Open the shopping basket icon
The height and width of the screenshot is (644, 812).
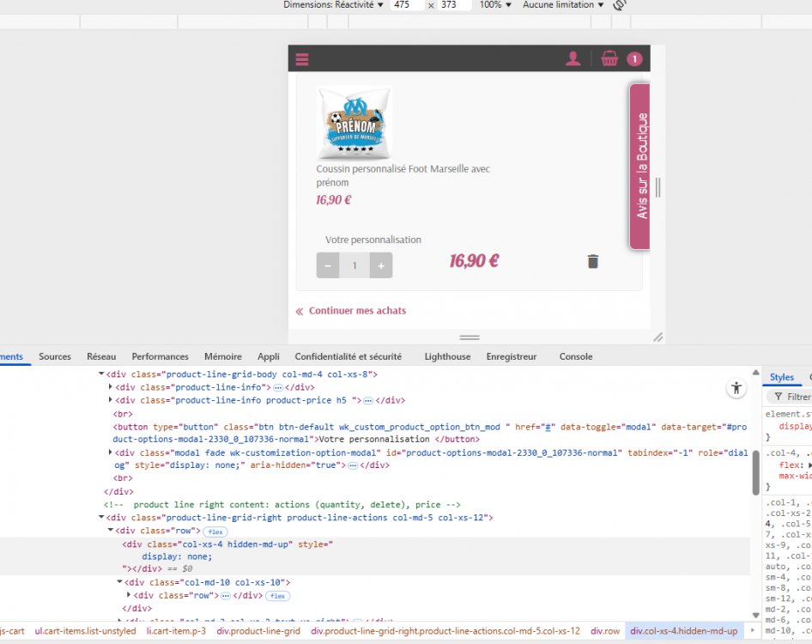pyautogui.click(x=609, y=58)
